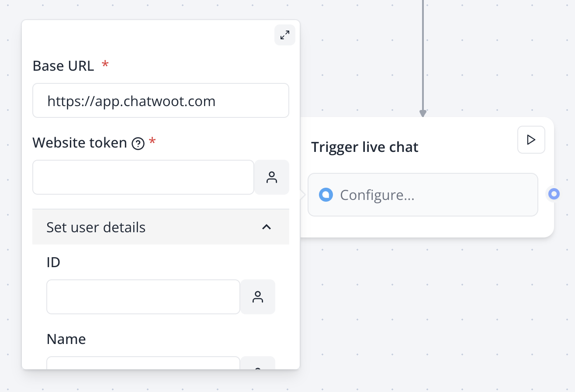
Task: Click the Chatwoot logo in the Configure box
Action: [x=326, y=195]
